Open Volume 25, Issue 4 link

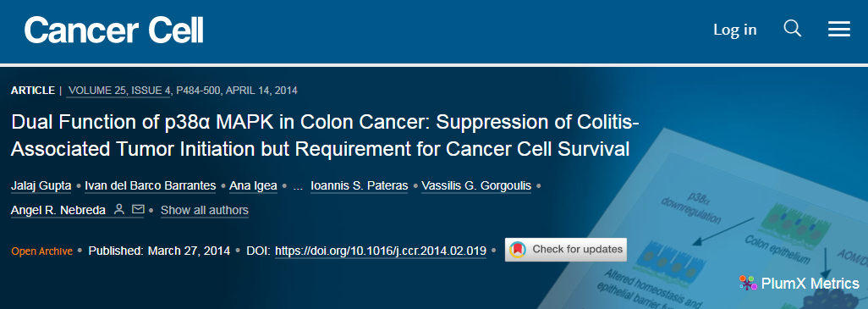(x=119, y=91)
